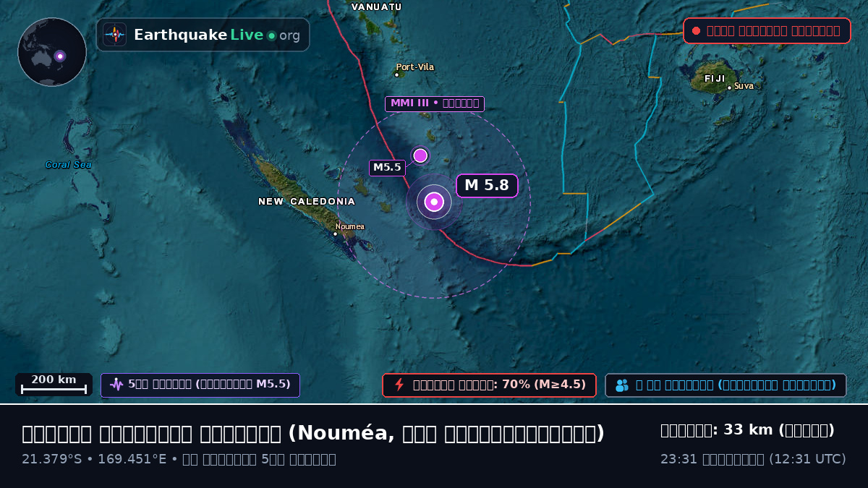Viewport: 868px width, 488px height.
Task: Click the blue people icon
Action: 621,385
